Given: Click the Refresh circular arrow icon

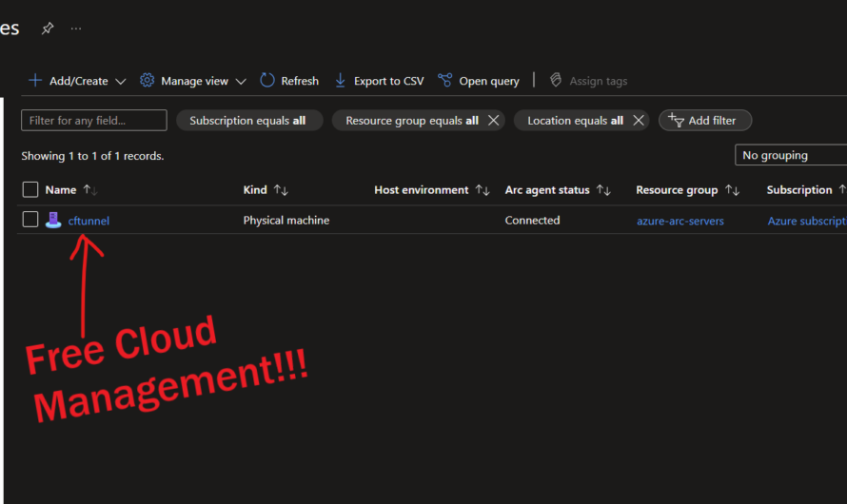Looking at the screenshot, I should (267, 81).
